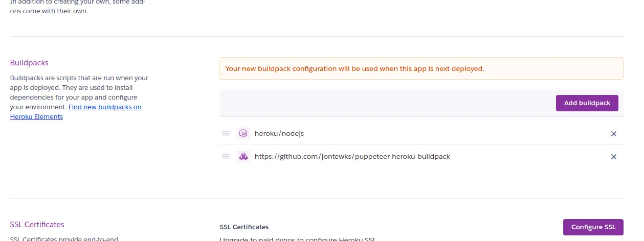Remove the puppeteer-heroku-buildpack entry
Viewport: 644px width, 241px height.
pos(613,157)
